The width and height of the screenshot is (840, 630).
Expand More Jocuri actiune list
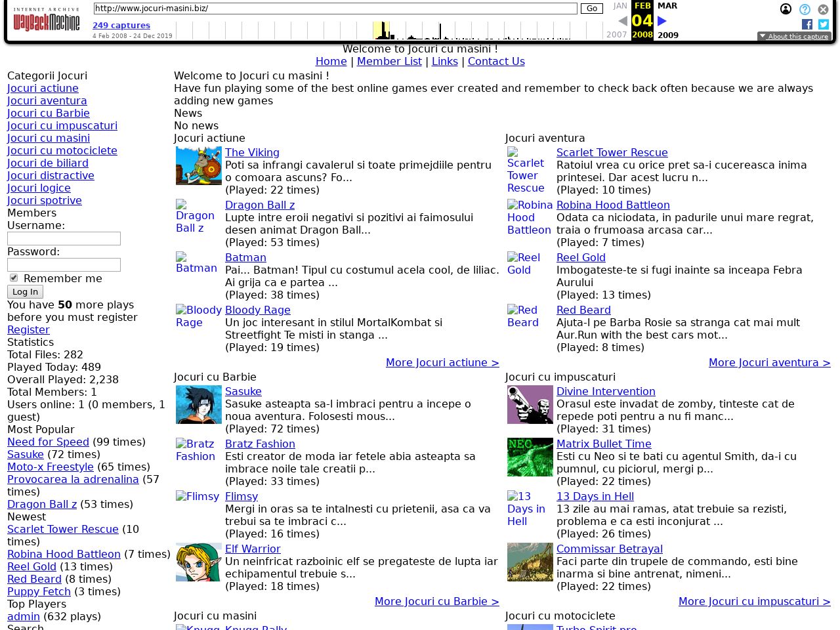pos(442,362)
